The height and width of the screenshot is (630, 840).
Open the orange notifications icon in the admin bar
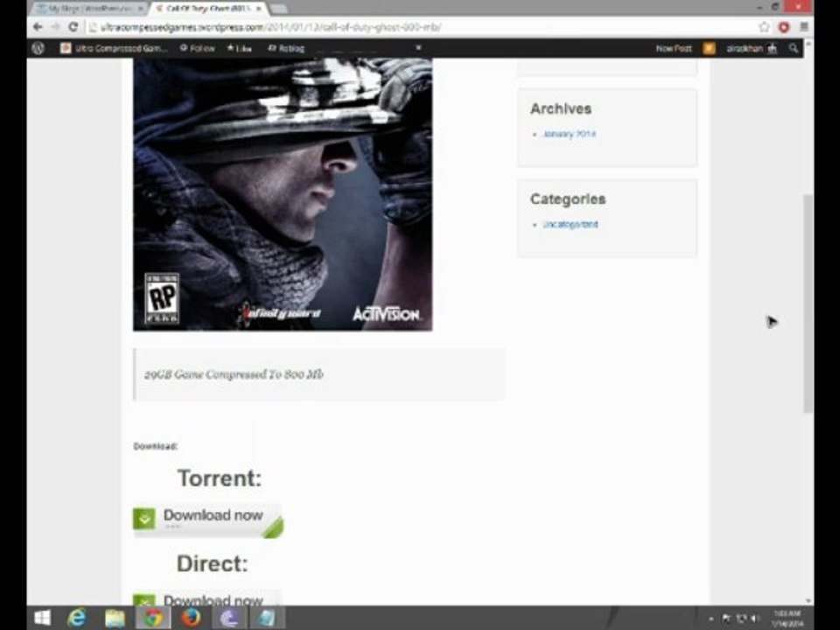[x=710, y=48]
